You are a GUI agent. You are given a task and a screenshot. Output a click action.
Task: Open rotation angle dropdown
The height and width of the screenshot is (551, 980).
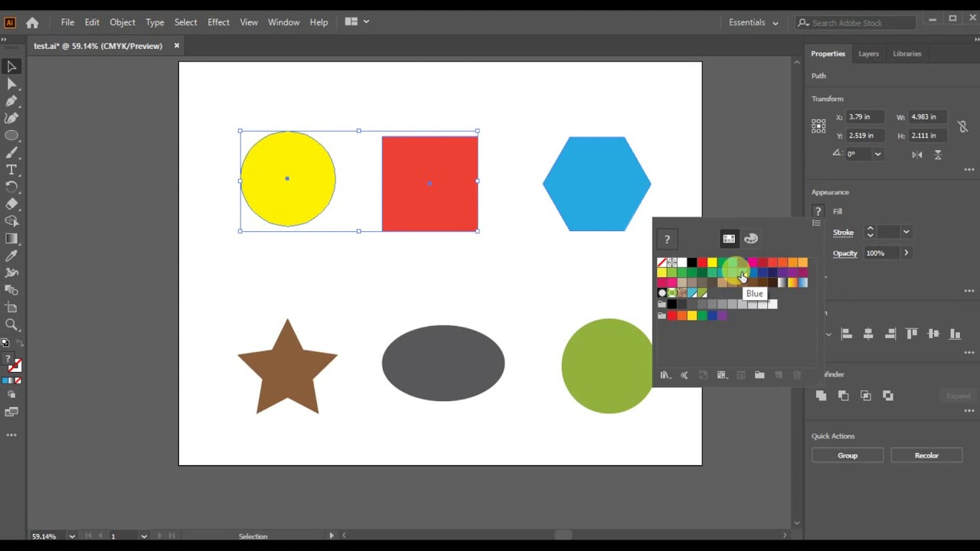coord(877,154)
